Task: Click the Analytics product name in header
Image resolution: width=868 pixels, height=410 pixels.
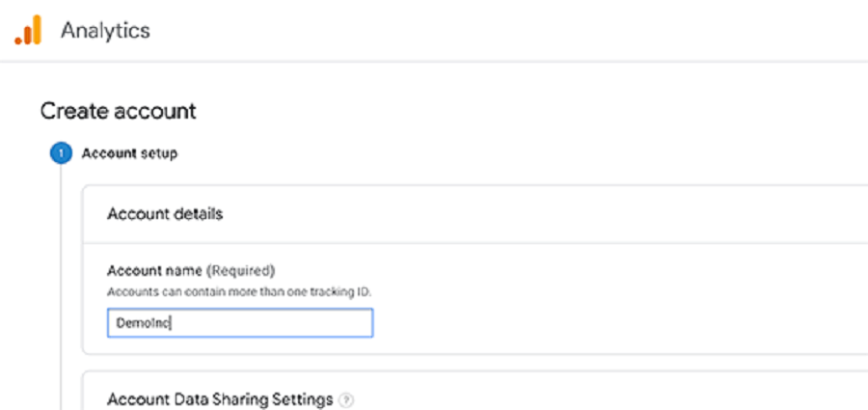Action: click(x=105, y=30)
